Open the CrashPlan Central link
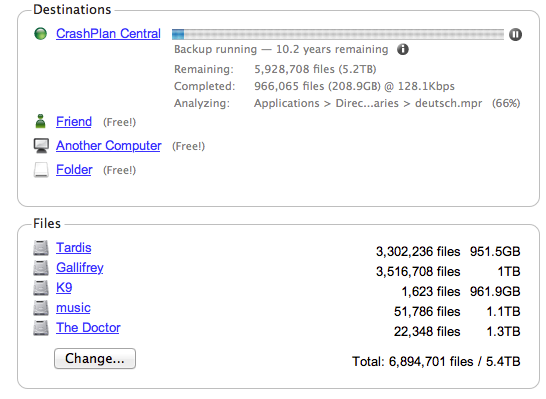 tap(108, 33)
